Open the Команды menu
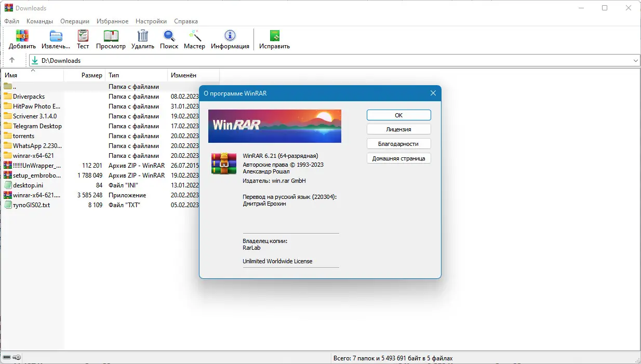This screenshot has width=641, height=364. 39,21
